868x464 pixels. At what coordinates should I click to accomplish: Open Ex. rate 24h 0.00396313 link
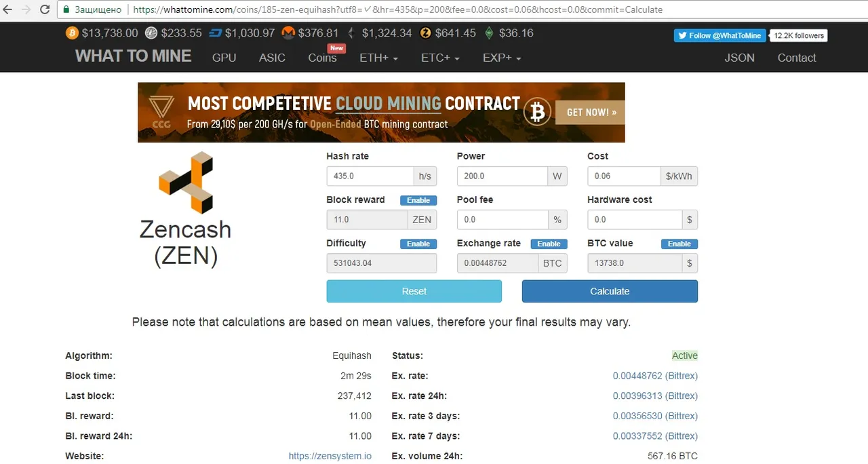(x=655, y=395)
